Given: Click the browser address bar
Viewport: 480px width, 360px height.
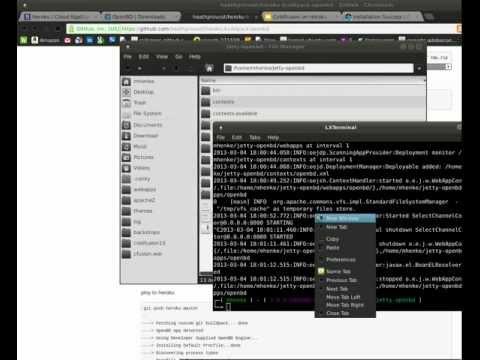Looking at the screenshot, I should 262,29.
